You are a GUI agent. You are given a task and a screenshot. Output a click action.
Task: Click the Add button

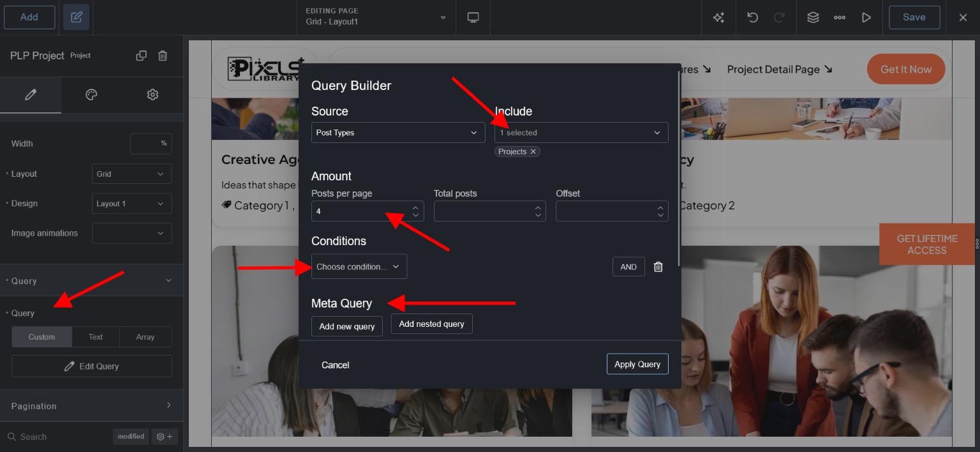29,17
